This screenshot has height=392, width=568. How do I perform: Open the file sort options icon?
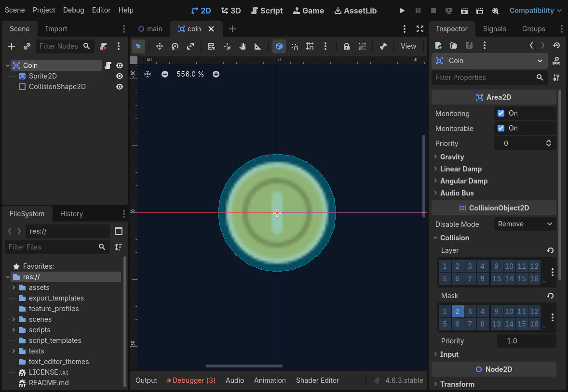point(119,247)
